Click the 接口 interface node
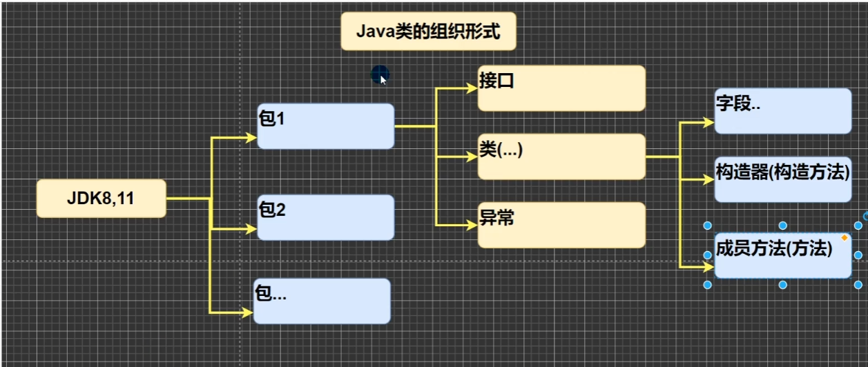 coord(561,88)
